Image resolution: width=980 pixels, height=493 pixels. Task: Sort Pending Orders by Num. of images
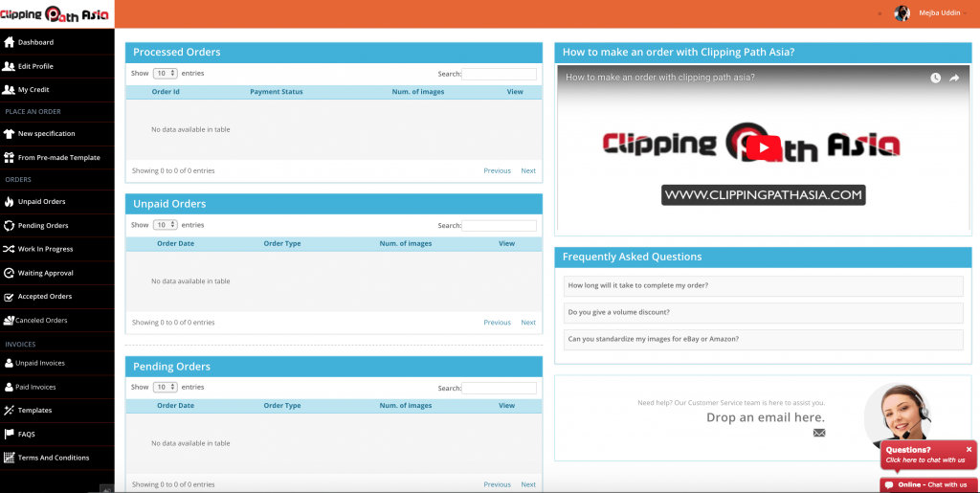point(406,406)
